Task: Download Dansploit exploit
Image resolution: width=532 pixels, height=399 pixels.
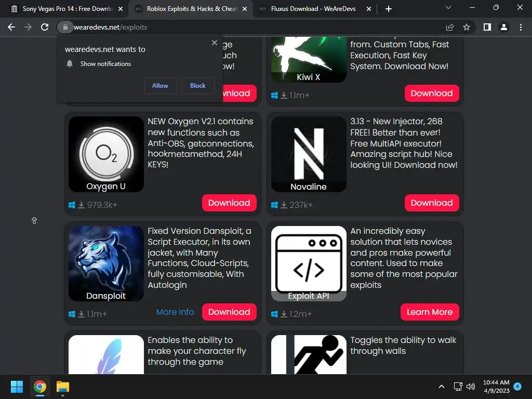Action: pyautogui.click(x=229, y=312)
